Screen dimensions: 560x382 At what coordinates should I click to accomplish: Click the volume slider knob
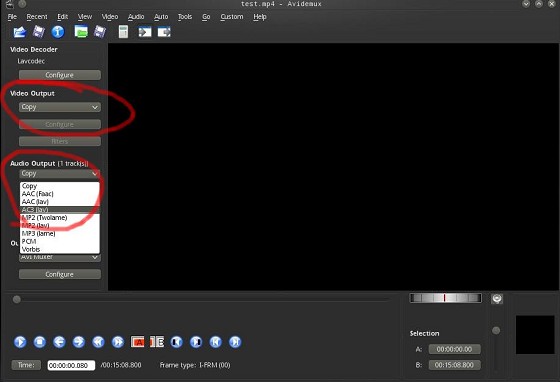click(x=496, y=330)
